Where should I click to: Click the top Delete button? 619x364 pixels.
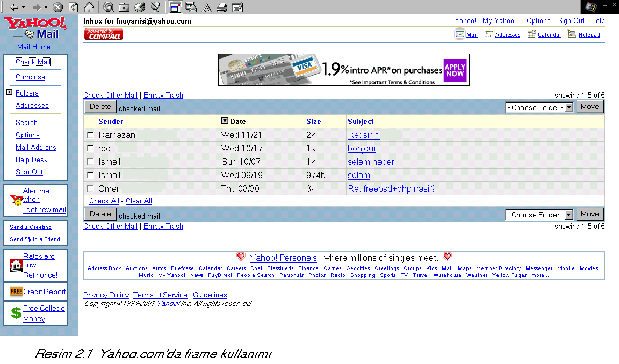point(100,106)
